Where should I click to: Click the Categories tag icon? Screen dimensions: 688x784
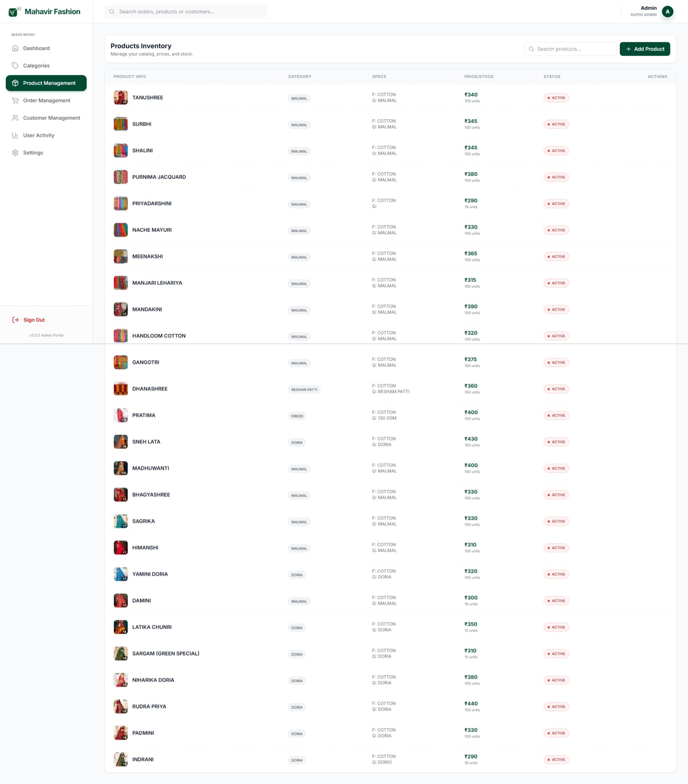coord(15,66)
